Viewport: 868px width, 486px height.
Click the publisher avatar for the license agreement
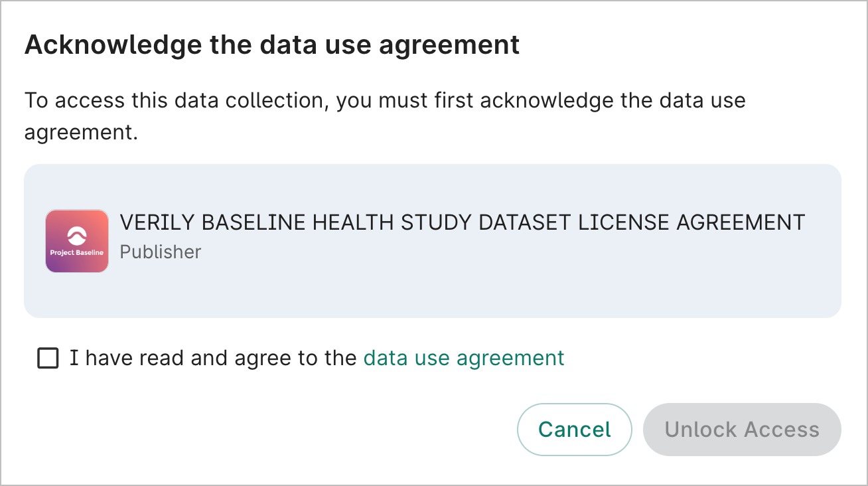point(77,241)
